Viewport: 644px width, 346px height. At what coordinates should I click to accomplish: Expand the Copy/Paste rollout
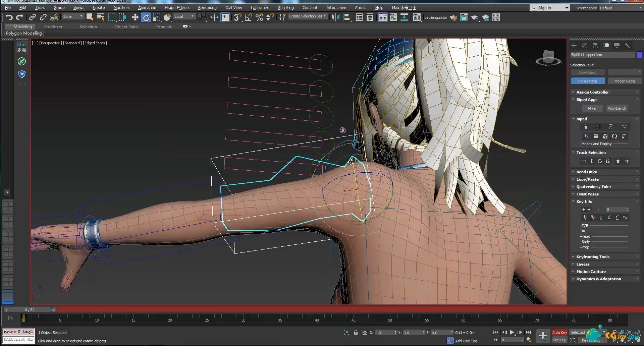(605, 179)
